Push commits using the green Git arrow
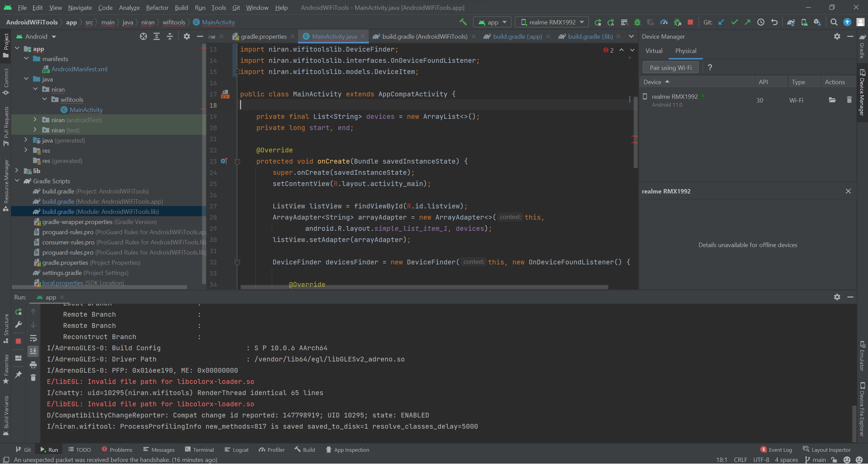Screen dimensions: 868x465 [747, 22]
